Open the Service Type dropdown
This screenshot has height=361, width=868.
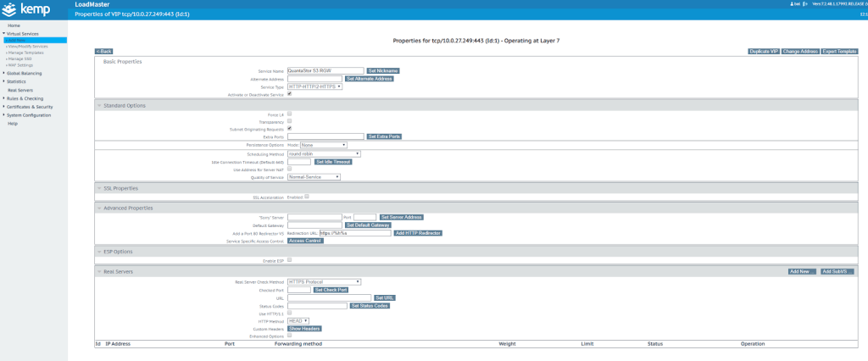tap(314, 86)
